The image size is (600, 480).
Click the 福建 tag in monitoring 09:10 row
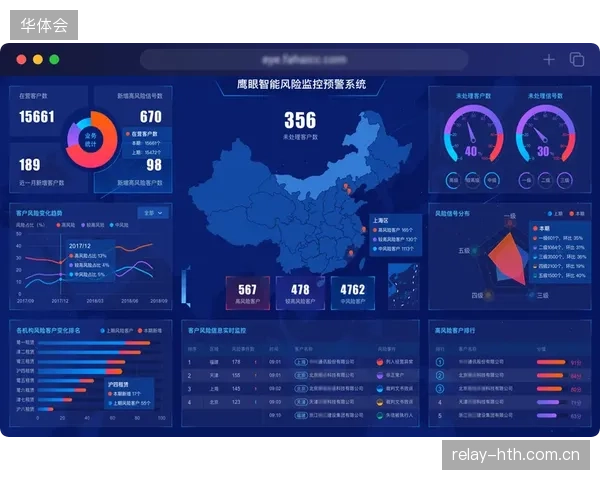(301, 415)
